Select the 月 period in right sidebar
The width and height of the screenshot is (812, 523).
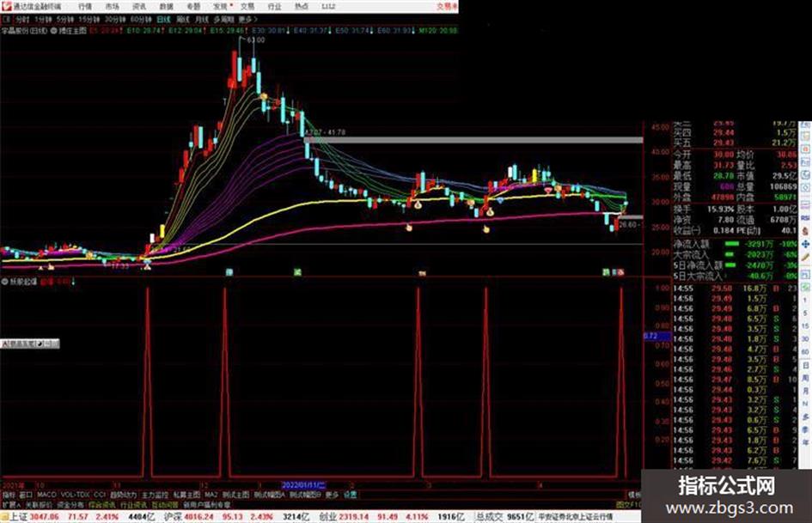[x=805, y=391]
